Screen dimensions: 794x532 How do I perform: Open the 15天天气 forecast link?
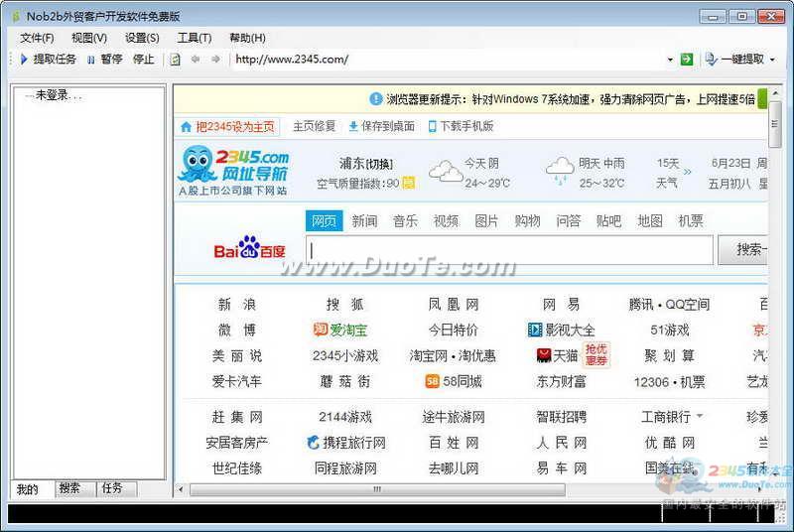(673, 173)
